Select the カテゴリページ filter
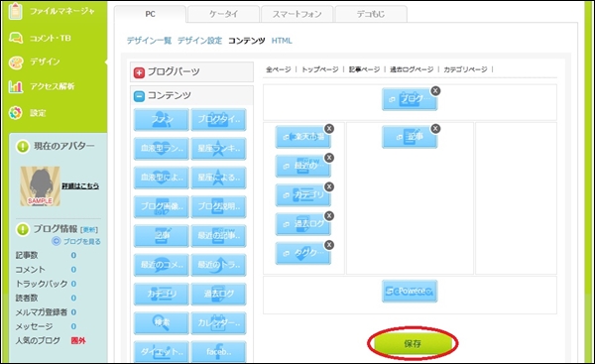Image resolution: width=595 pixels, height=364 pixels. coord(465,69)
